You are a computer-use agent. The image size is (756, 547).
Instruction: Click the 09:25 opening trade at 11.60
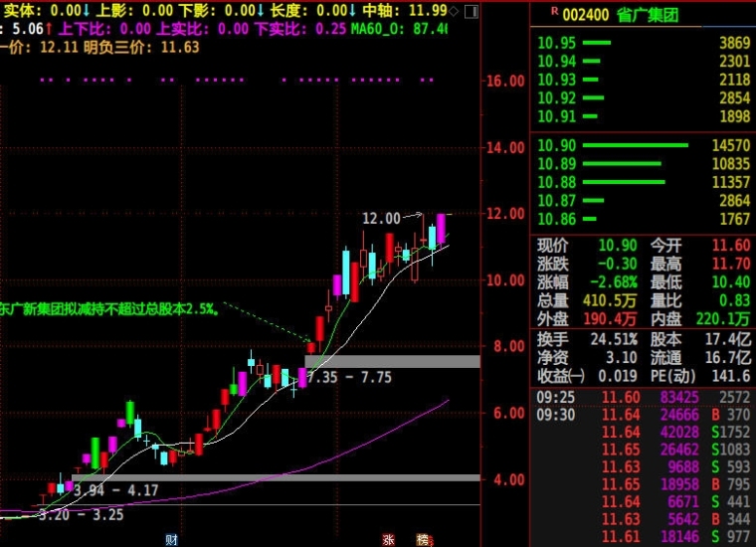pos(644,397)
